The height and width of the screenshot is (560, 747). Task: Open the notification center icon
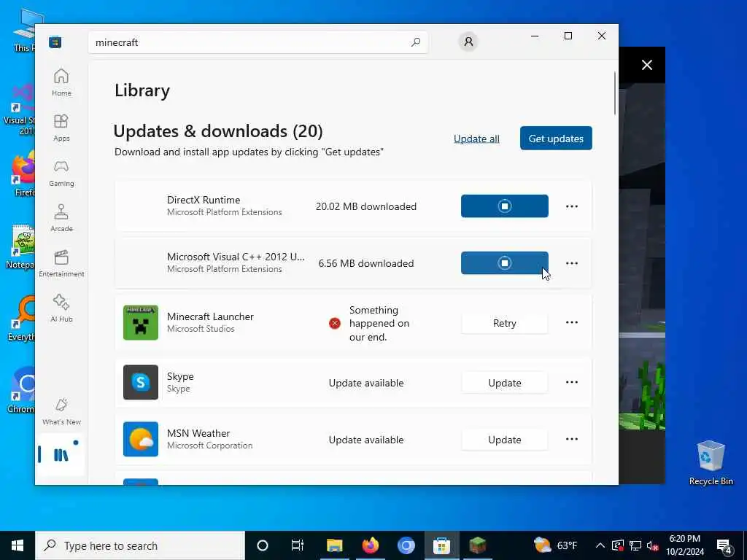(724, 545)
